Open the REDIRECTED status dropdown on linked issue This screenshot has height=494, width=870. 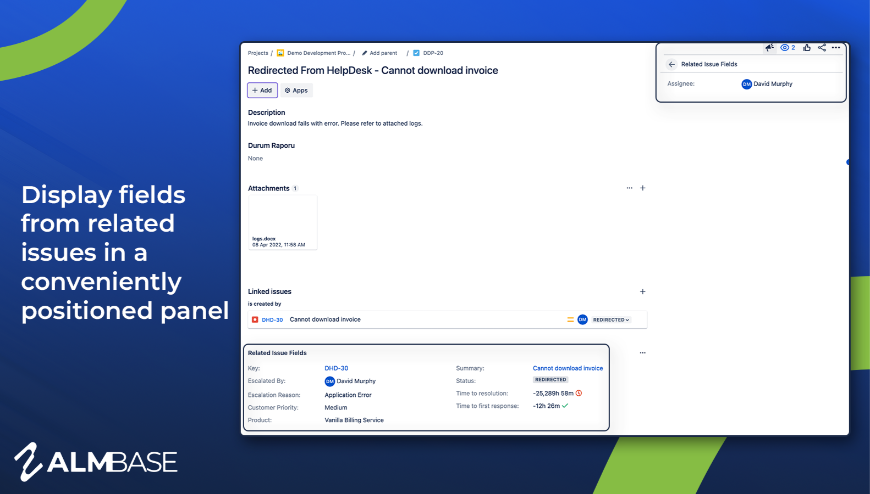(x=611, y=320)
